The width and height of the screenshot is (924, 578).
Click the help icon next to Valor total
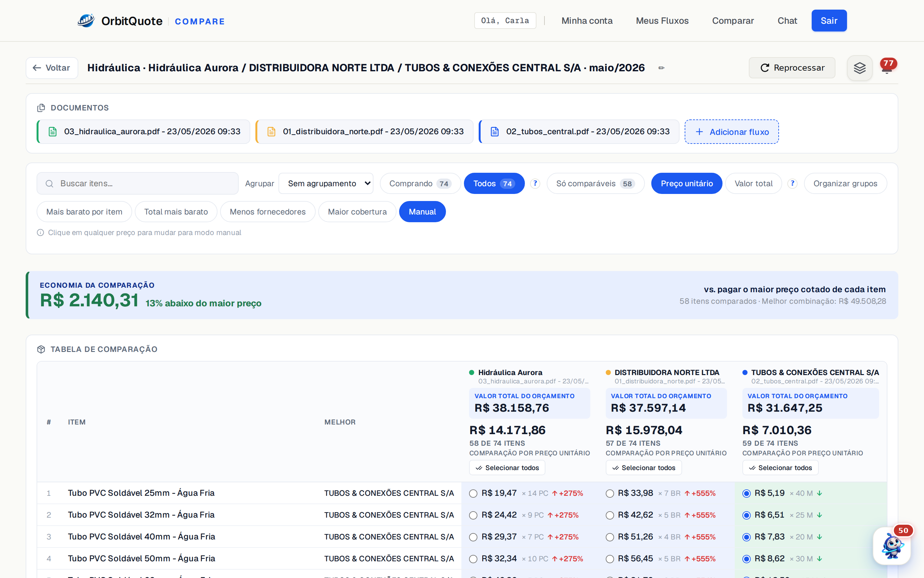792,183
